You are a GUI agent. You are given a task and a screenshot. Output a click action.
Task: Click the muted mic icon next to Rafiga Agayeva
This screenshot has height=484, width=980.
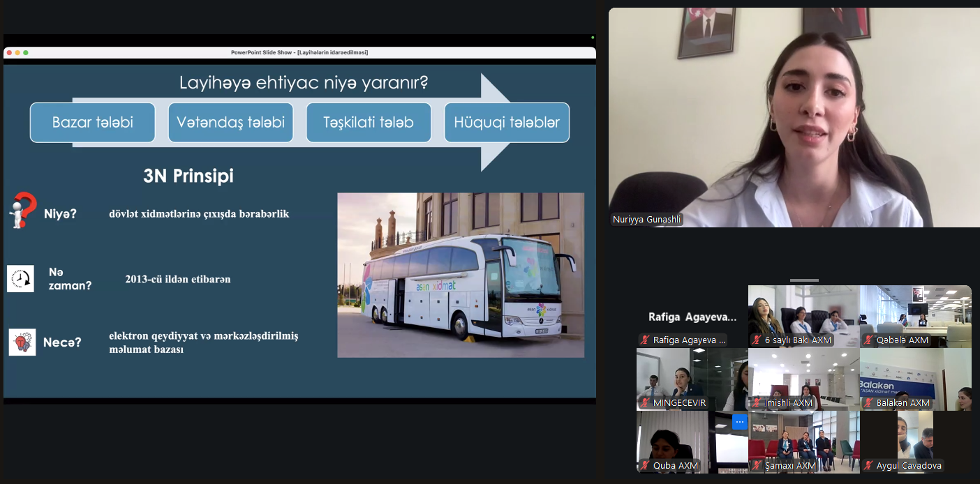pyautogui.click(x=645, y=340)
